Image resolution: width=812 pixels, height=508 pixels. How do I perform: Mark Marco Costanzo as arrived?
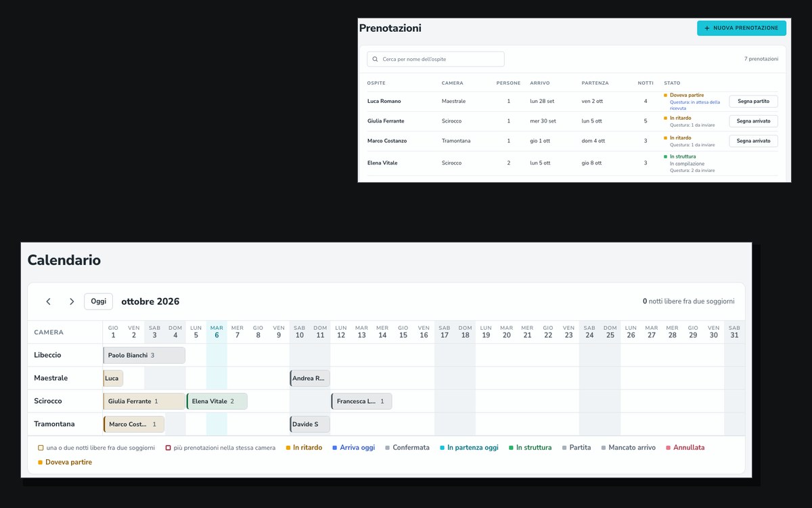pos(753,141)
